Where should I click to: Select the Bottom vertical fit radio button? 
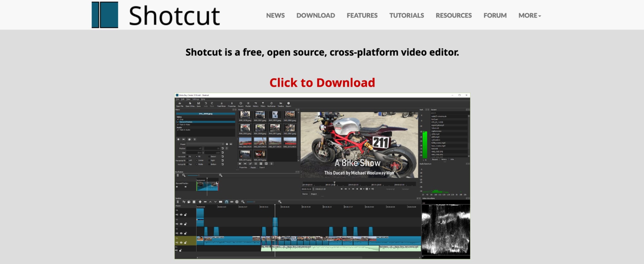209,164
